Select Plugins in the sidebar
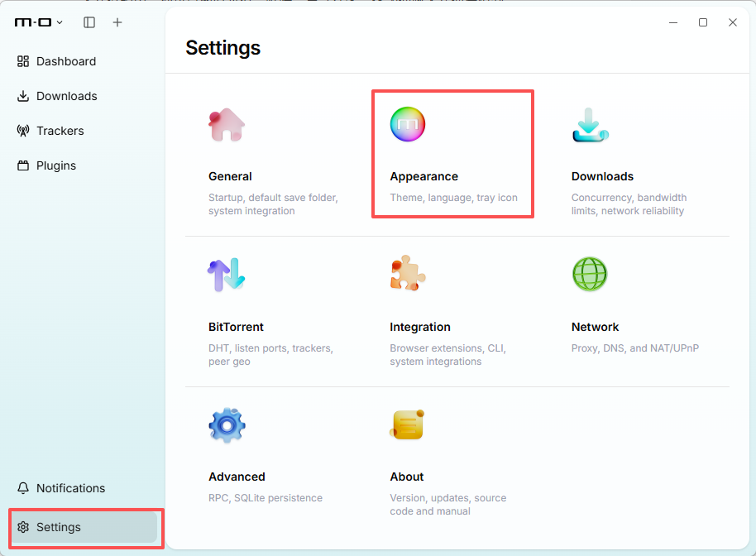 [x=56, y=165]
